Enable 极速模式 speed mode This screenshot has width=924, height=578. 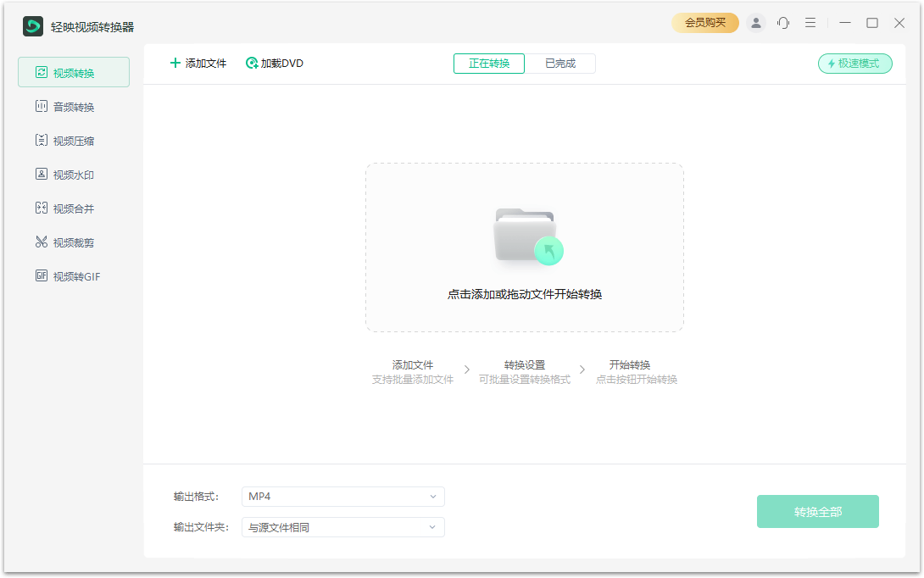854,64
